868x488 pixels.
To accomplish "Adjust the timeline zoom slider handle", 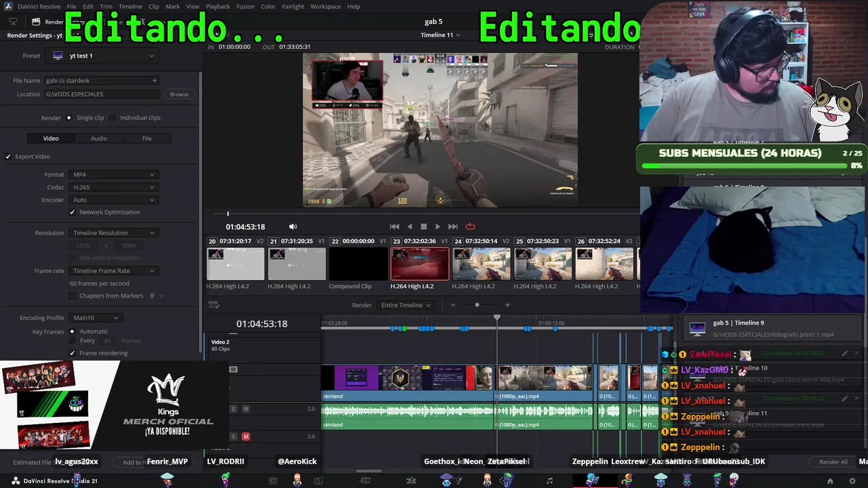I will (x=477, y=305).
